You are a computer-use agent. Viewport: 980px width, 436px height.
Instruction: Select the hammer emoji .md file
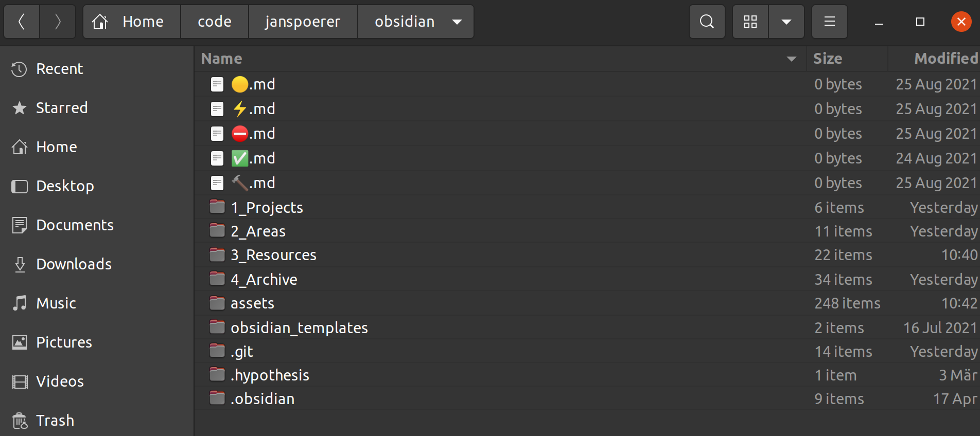(253, 183)
